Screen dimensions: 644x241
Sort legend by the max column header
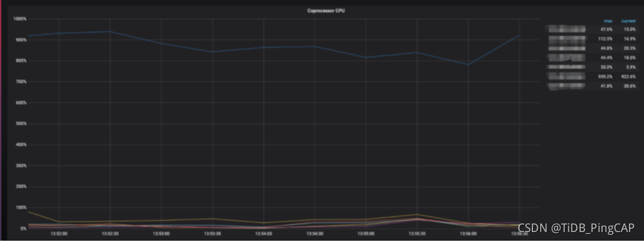[608, 21]
